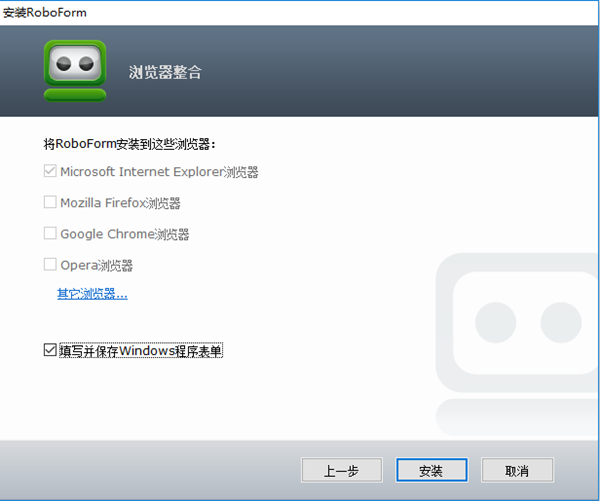Click the Opera浏览器 label text
The image size is (600, 501).
(96, 265)
